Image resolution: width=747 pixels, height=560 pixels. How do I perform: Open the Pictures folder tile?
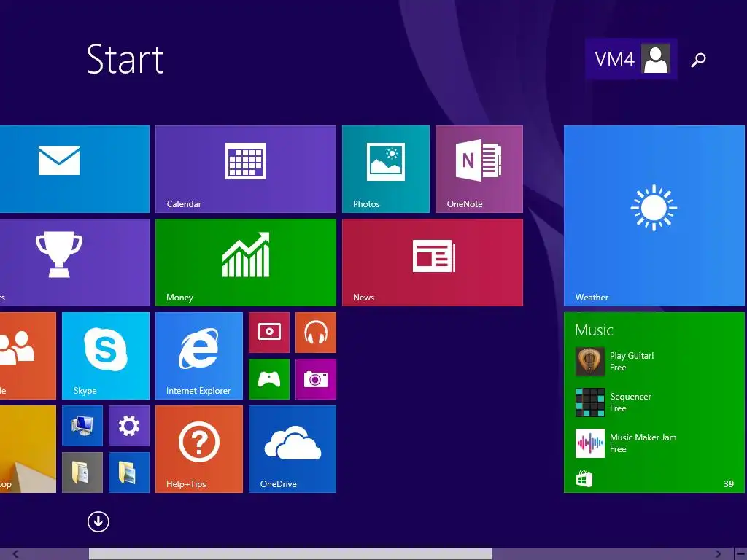[129, 472]
